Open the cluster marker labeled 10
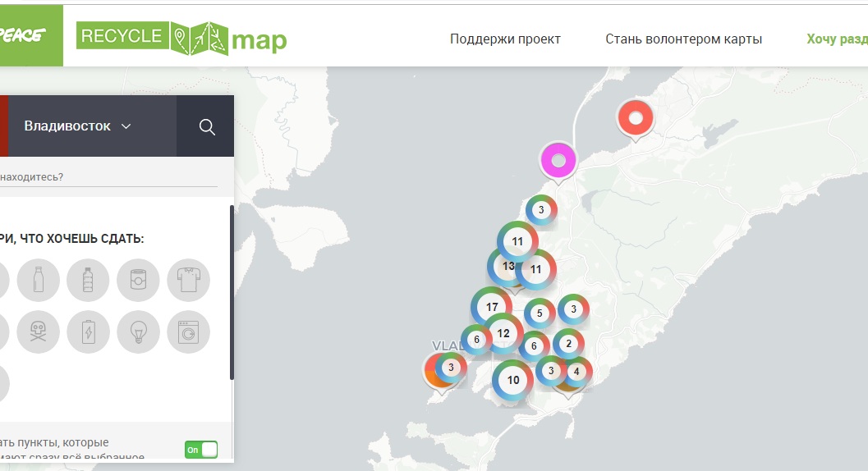Screen dimensions: 868x471 513,380
